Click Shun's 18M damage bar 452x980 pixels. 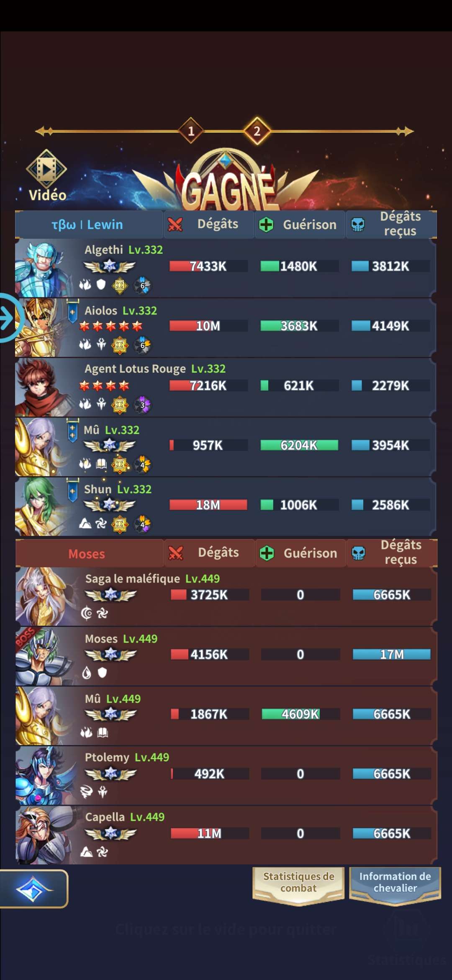pyautogui.click(x=208, y=505)
